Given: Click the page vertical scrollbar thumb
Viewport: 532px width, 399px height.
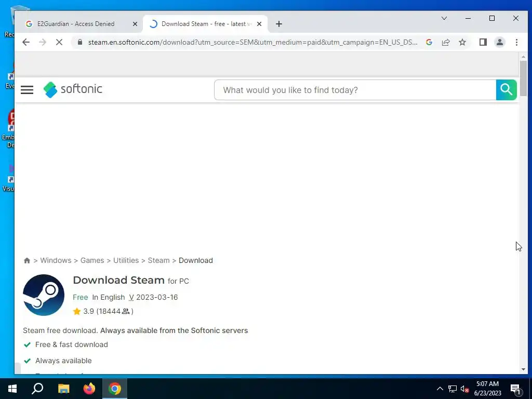Looking at the screenshot, I should point(523,78).
